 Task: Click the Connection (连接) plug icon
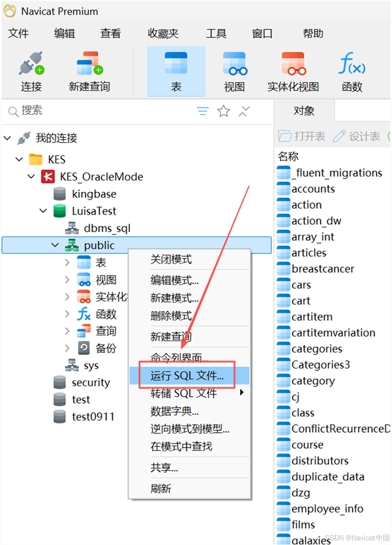31,64
